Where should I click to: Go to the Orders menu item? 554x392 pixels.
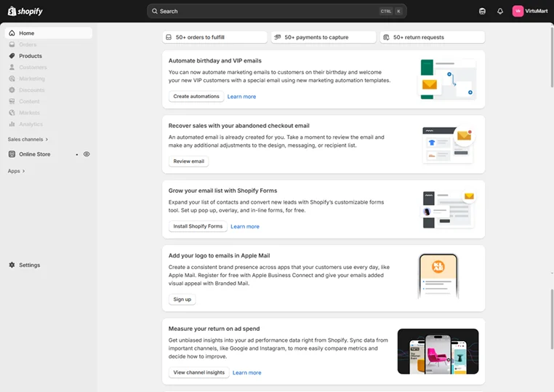point(28,44)
